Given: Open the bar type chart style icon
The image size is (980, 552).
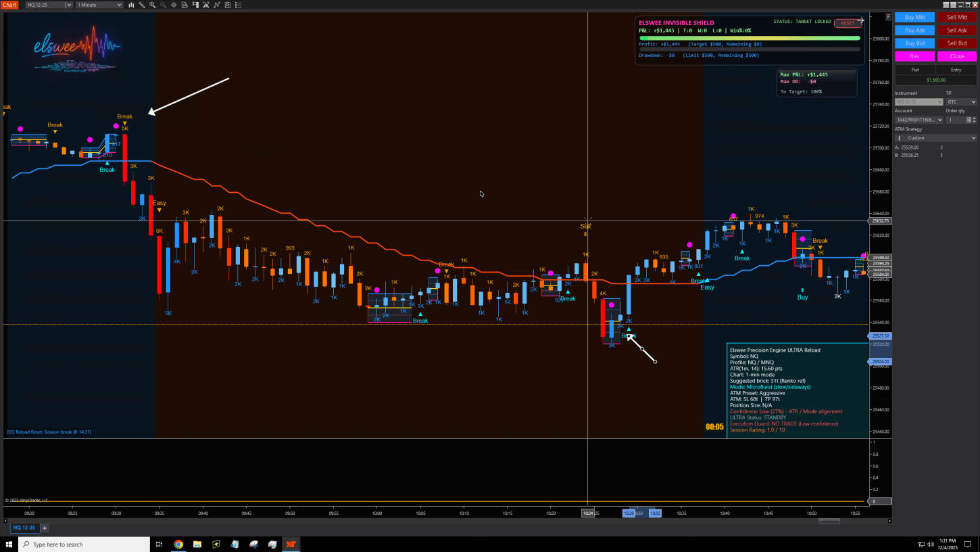Looking at the screenshot, I should click(x=130, y=5).
